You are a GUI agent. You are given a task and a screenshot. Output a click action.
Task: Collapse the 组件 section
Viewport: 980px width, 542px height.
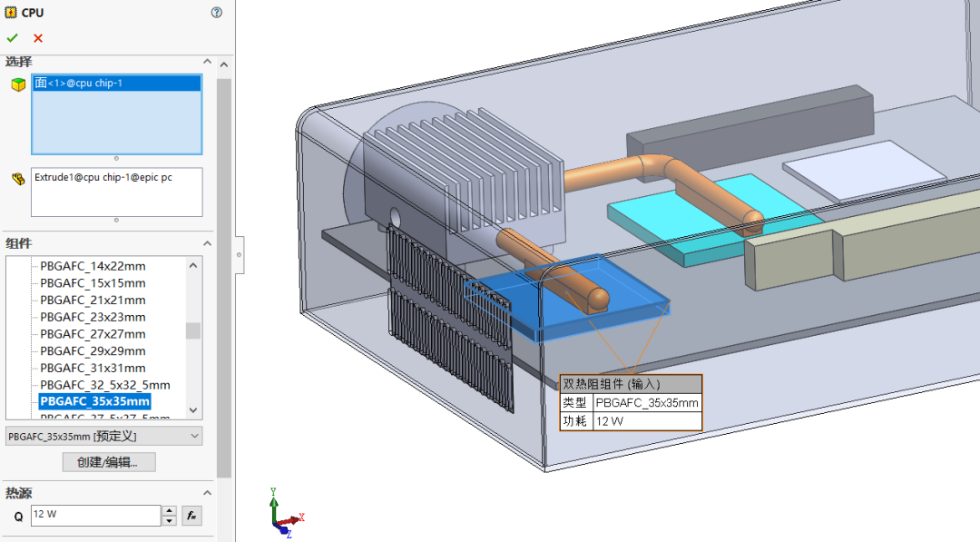pos(208,243)
